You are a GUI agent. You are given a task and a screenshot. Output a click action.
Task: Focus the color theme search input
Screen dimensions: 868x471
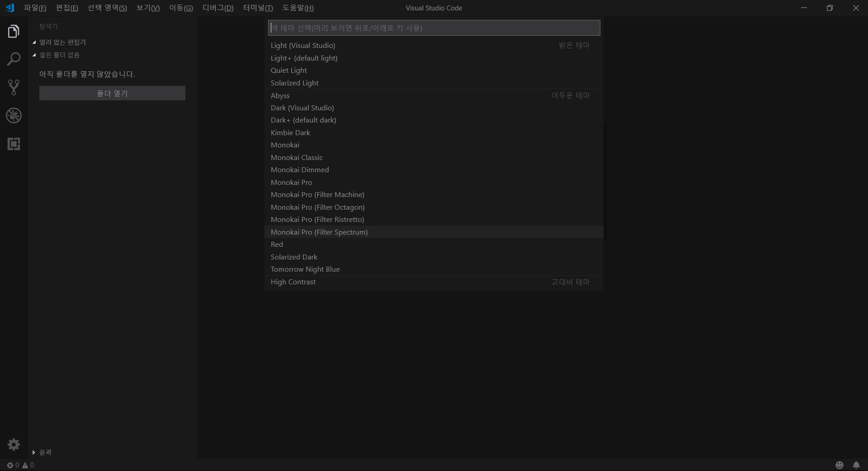click(x=434, y=28)
